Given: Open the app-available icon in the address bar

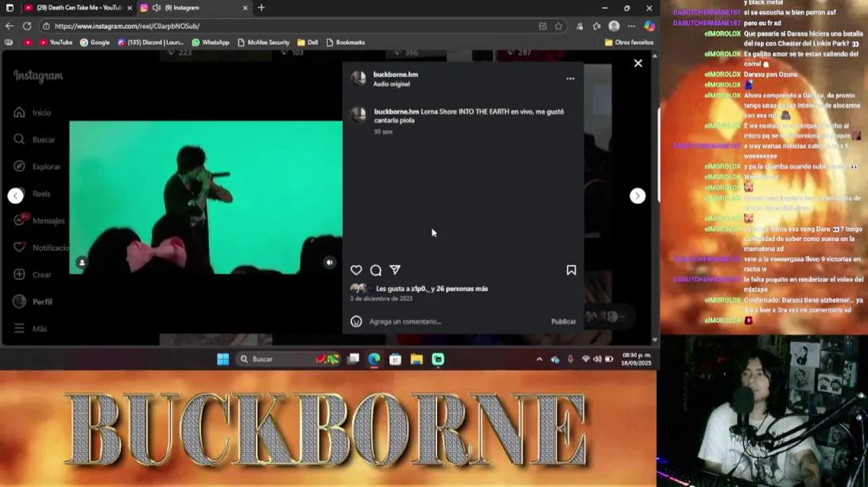Looking at the screenshot, I should pos(543,26).
